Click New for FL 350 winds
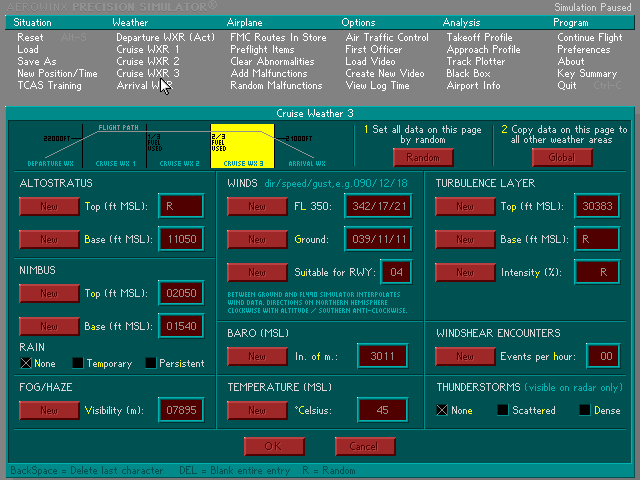 (x=257, y=206)
